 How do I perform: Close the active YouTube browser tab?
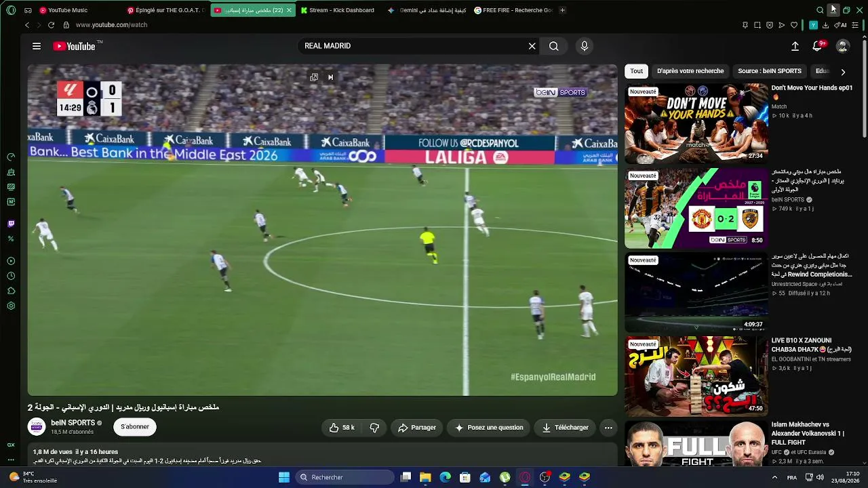(290, 10)
